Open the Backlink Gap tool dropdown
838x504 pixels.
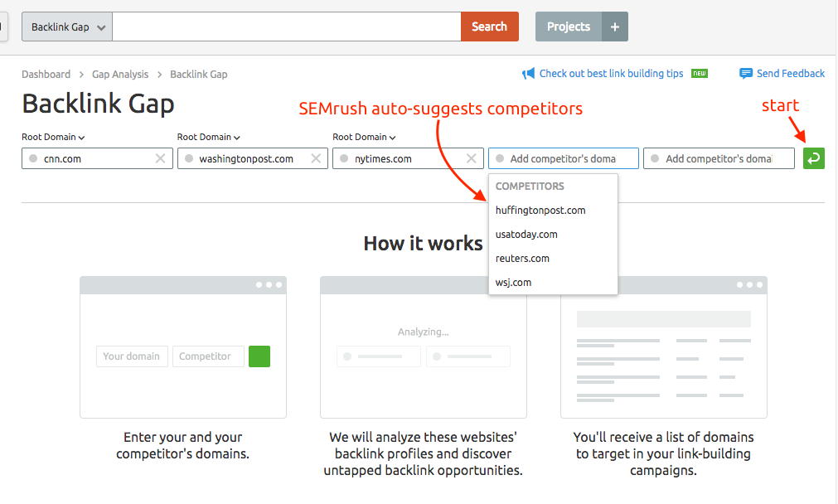67,27
